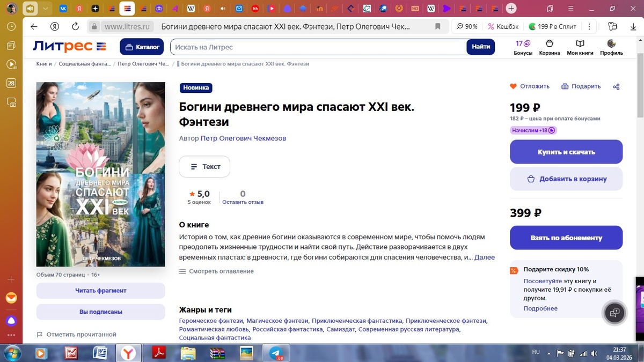The width and height of the screenshot is (644, 362).
Task: Switch to the hh browser tab
Action: tap(255, 9)
